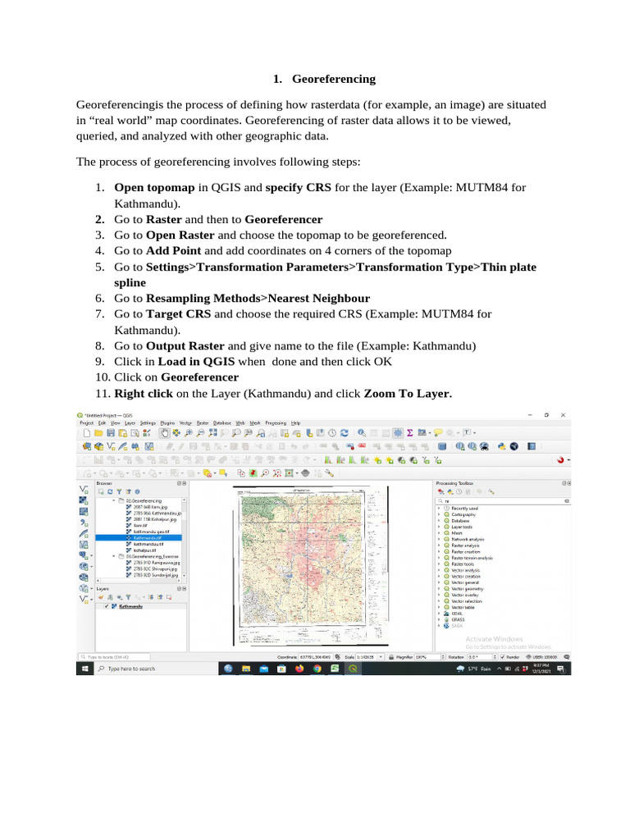Open the Layer menu
The image size is (630, 840).
tap(130, 422)
